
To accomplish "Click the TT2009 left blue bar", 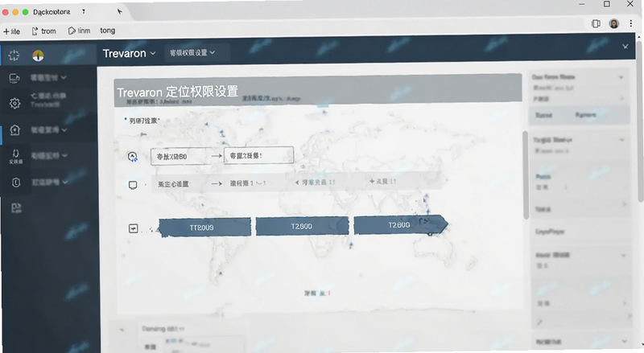I will 204,227.
